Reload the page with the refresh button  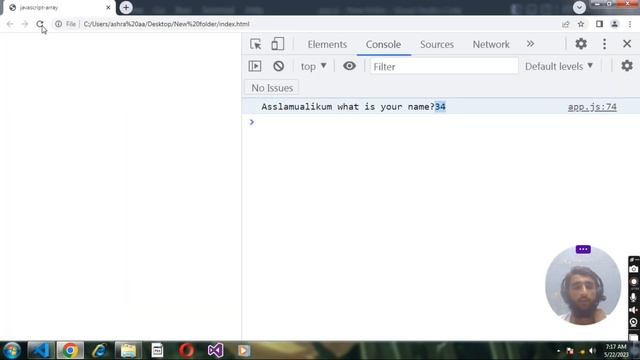coord(40,24)
